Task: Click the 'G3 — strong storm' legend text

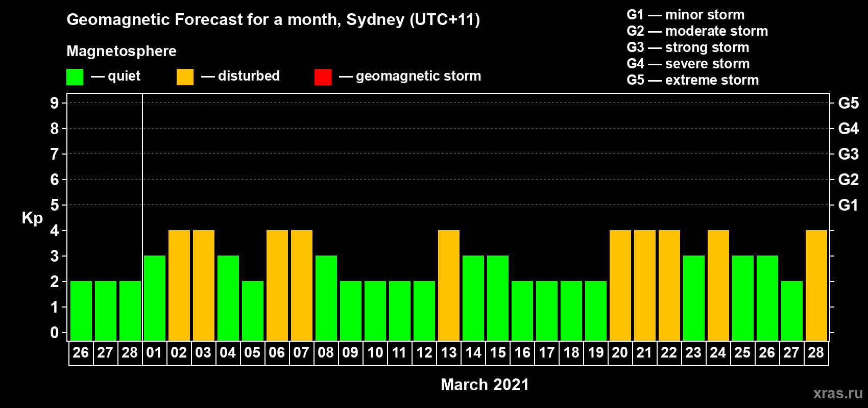Action: point(688,47)
